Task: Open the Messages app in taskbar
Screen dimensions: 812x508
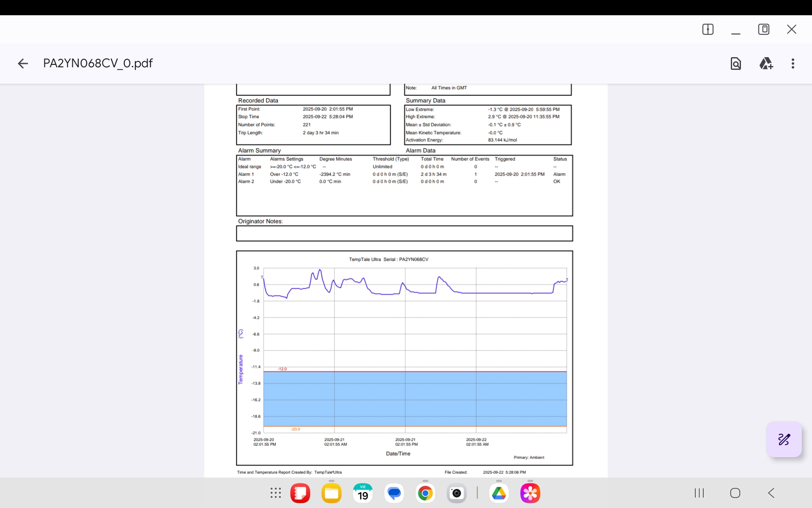Action: click(394, 493)
